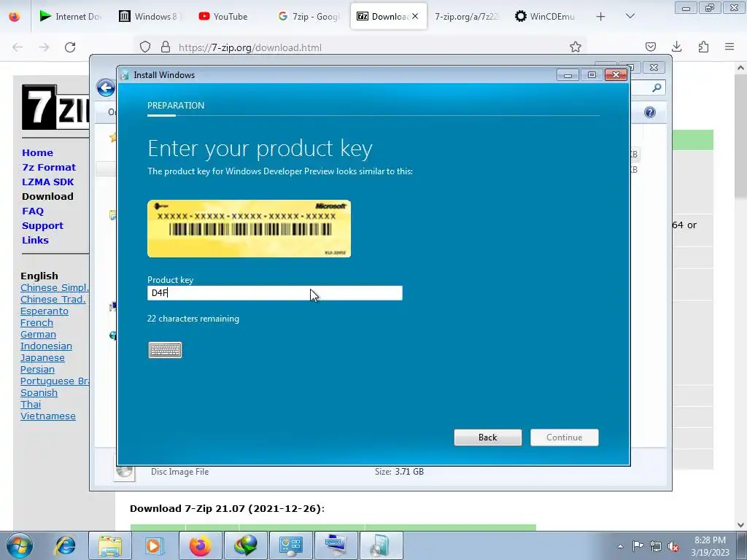Select French language

pos(36,322)
